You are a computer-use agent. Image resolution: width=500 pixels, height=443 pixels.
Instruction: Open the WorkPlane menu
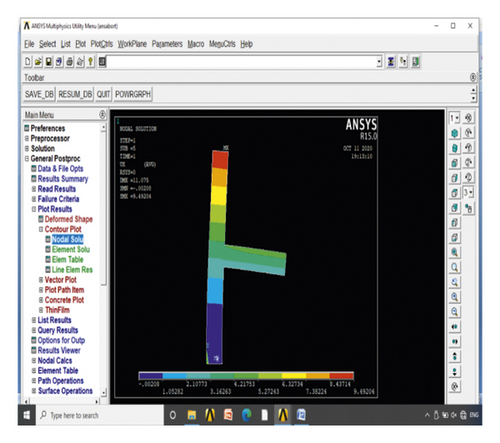coord(132,44)
